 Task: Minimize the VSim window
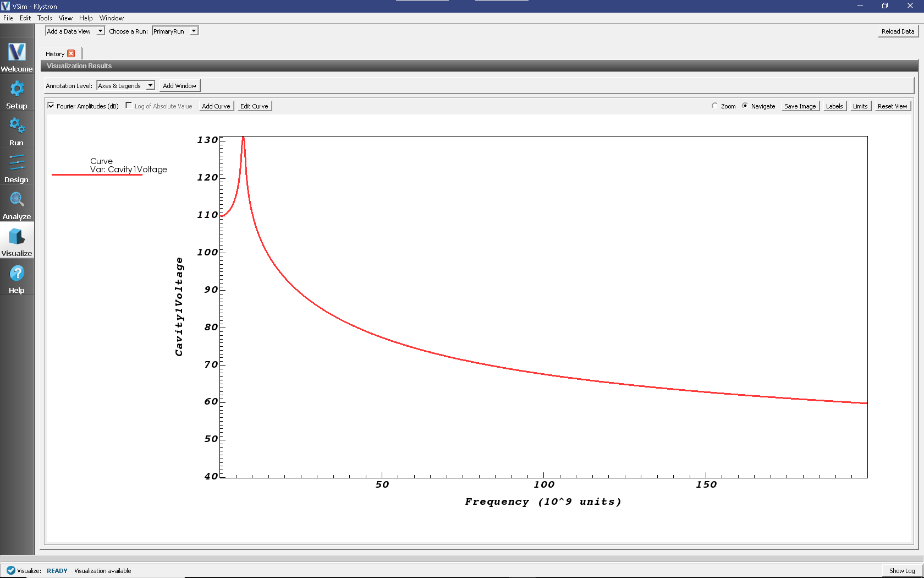click(x=860, y=6)
